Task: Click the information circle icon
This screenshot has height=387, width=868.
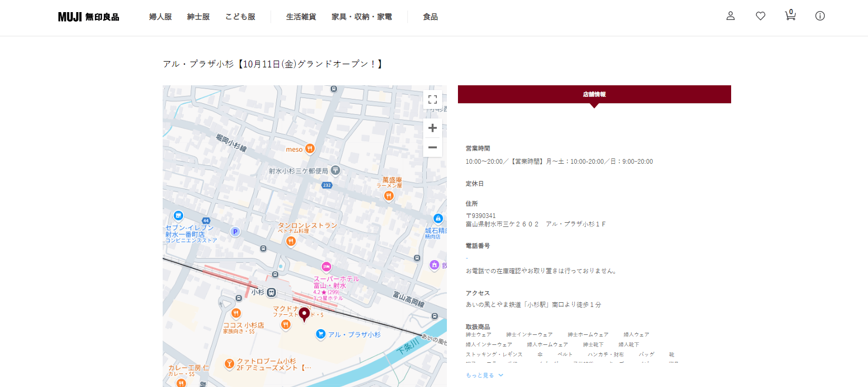Action: [820, 16]
